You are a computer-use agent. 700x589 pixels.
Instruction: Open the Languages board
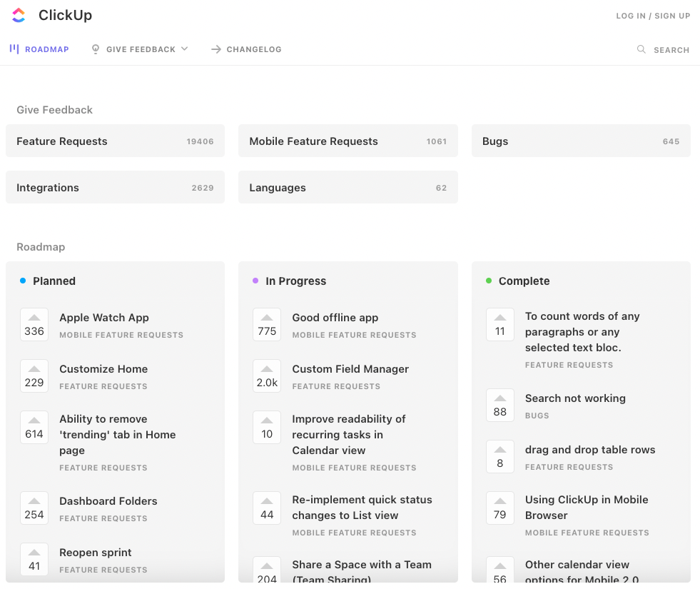(348, 188)
